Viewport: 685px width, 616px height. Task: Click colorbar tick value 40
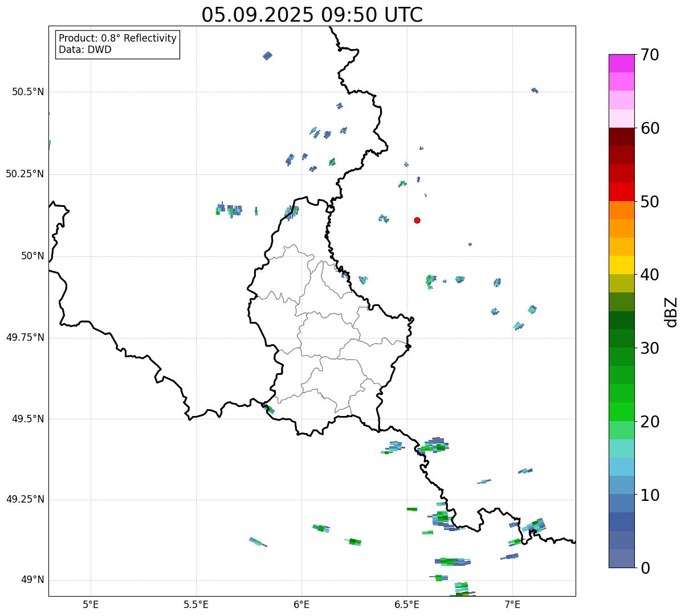pos(650,275)
